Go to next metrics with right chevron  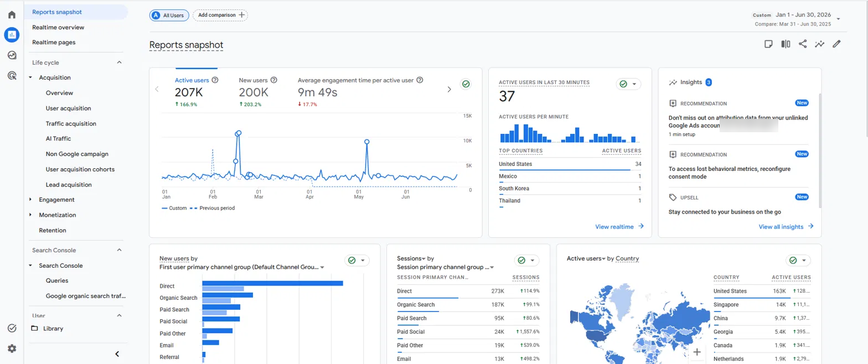point(449,89)
